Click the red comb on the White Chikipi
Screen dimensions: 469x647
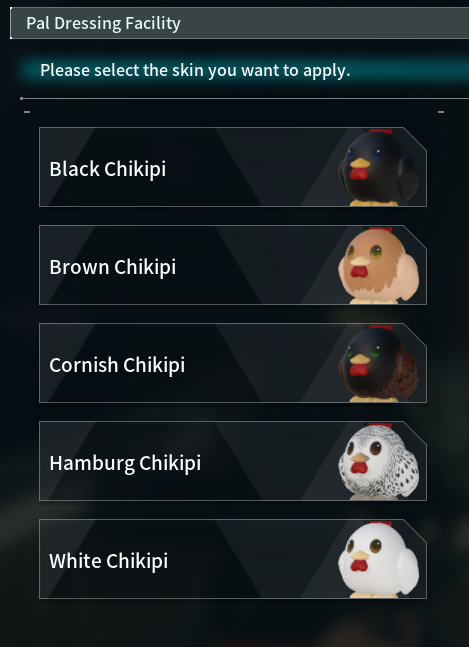tap(381, 523)
